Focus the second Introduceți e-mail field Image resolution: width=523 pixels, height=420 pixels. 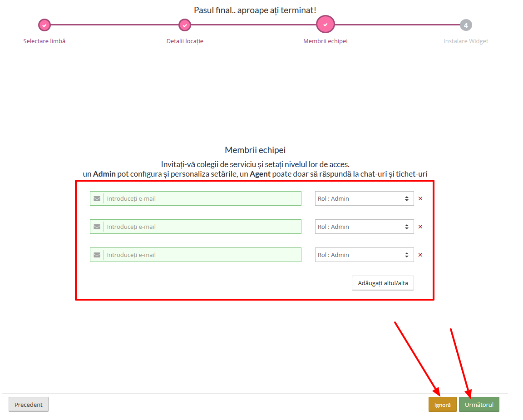(x=202, y=227)
